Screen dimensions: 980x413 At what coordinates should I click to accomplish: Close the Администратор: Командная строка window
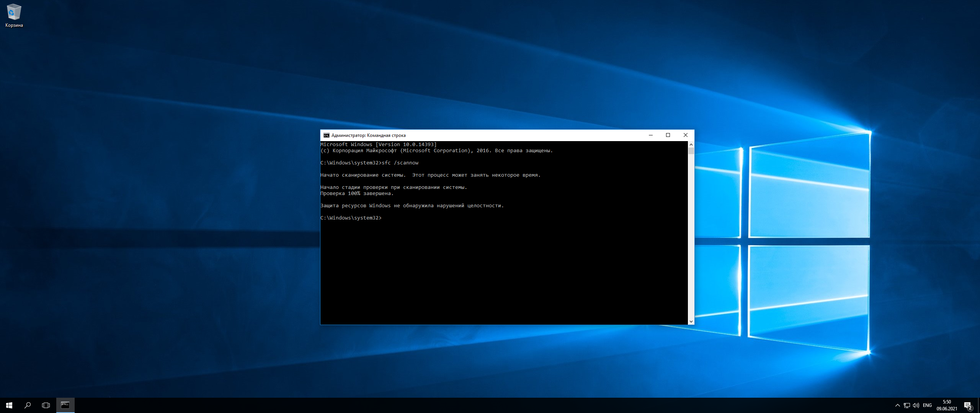click(686, 135)
